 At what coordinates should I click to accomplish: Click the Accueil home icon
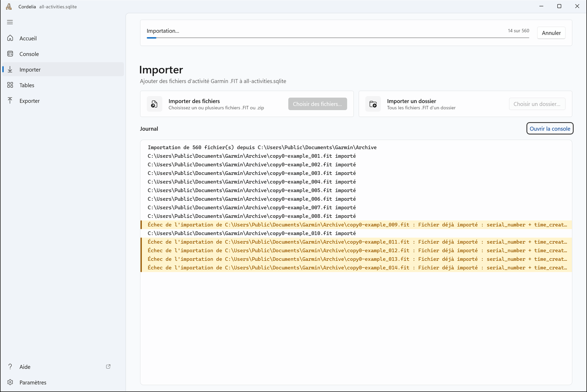[x=10, y=38]
